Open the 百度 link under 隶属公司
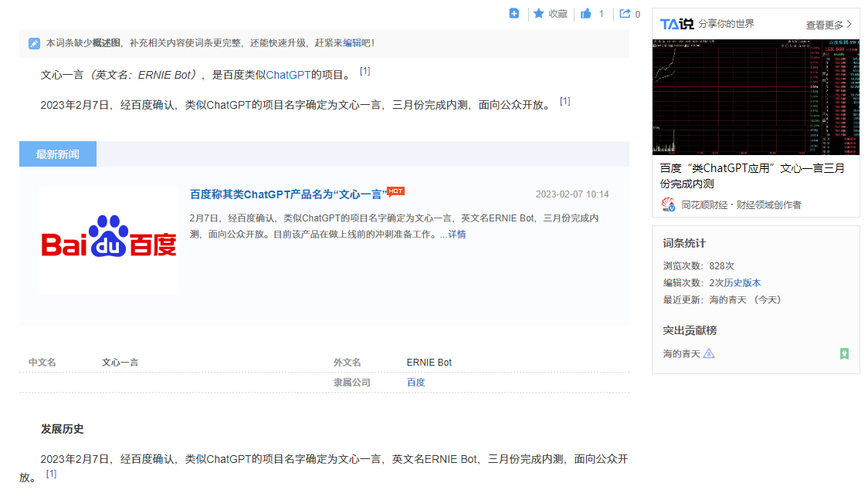Viewport: 868px width, 493px height. (x=415, y=382)
